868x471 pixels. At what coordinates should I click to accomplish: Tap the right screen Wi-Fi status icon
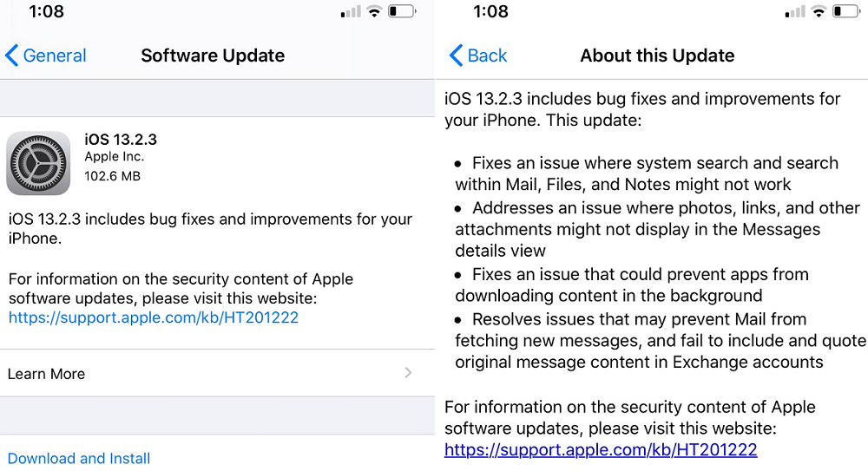pos(819,11)
